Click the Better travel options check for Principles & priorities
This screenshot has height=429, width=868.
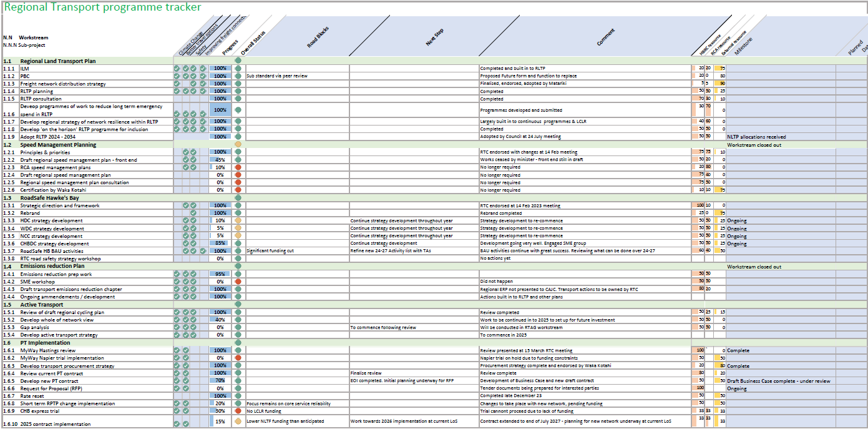185,152
